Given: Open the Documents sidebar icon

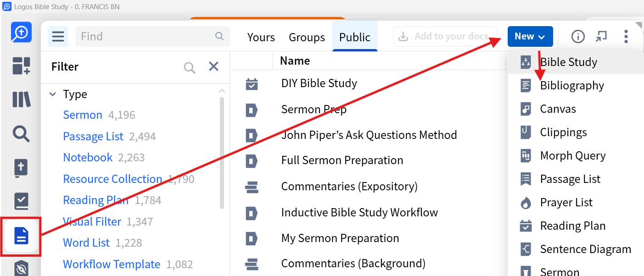Looking at the screenshot, I should (x=22, y=236).
